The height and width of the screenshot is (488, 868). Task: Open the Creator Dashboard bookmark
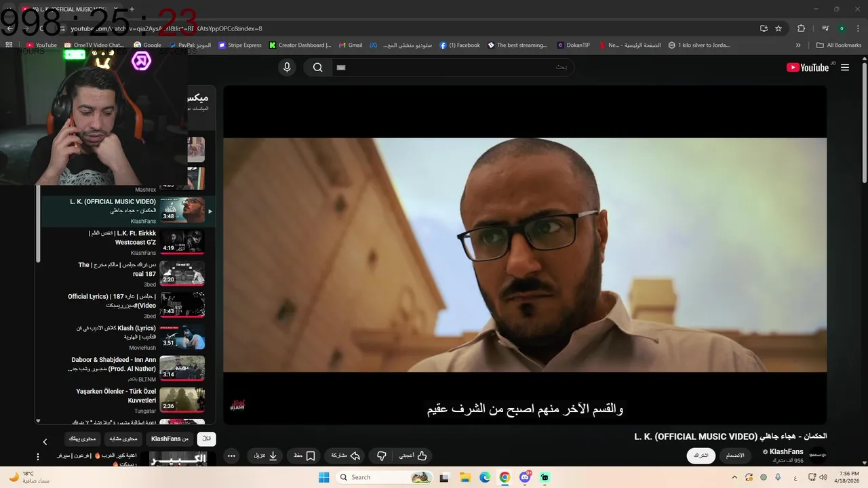pos(300,45)
